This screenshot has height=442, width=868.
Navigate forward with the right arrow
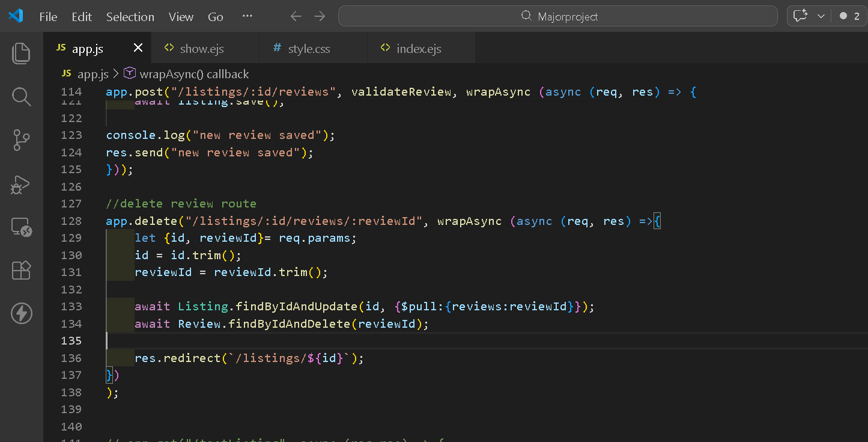pyautogui.click(x=320, y=16)
